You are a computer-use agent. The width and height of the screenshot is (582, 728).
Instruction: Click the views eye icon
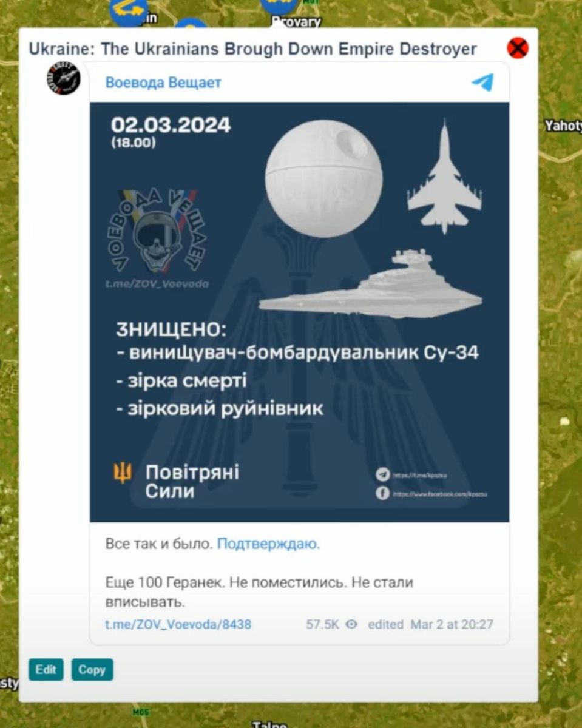[351, 624]
